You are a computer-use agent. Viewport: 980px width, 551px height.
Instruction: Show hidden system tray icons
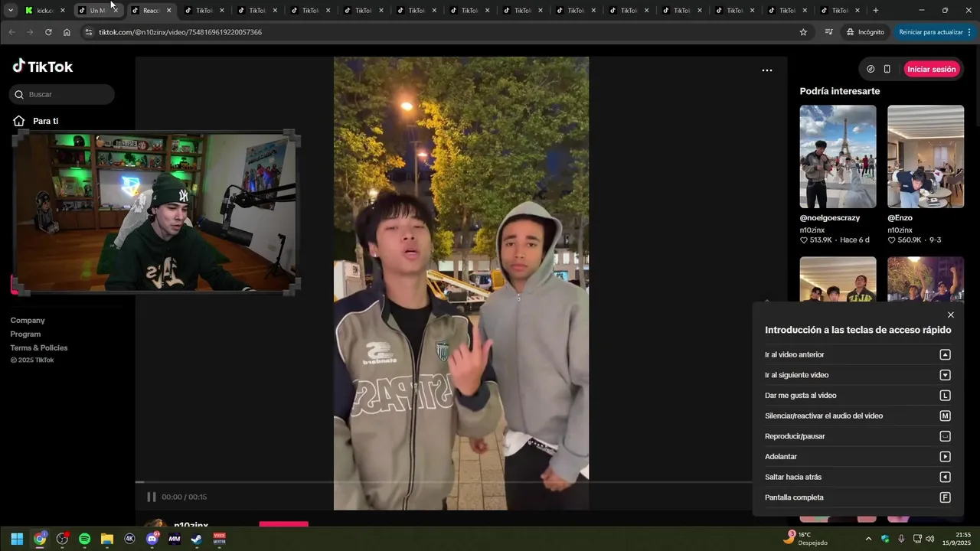click(868, 539)
